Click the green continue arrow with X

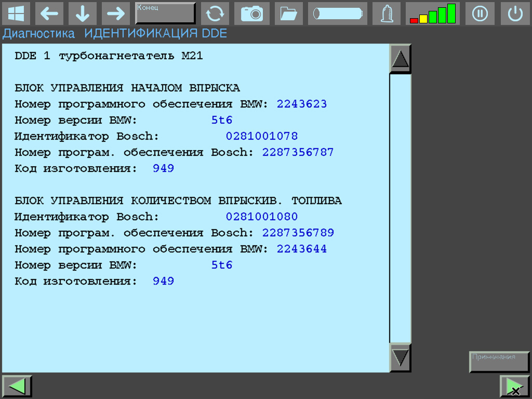(x=514, y=385)
